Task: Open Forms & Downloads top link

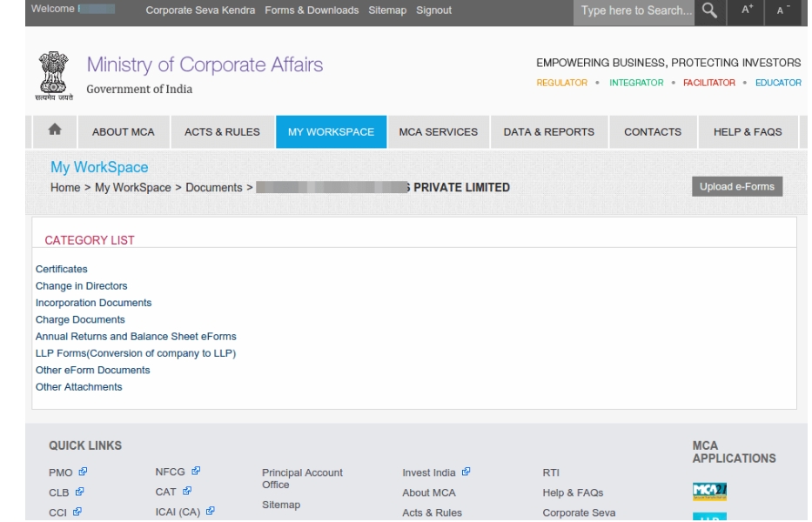Action: 312,10
